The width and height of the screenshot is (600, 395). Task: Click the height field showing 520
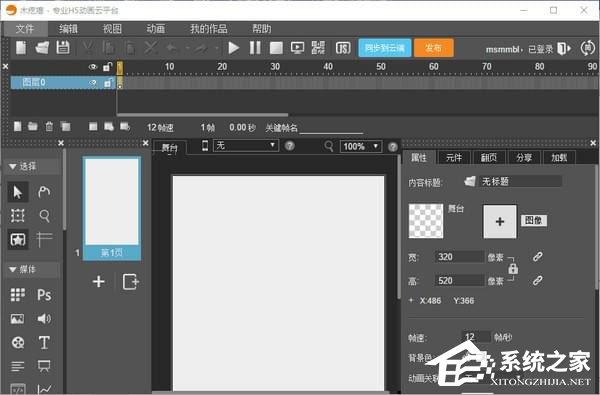pos(460,281)
